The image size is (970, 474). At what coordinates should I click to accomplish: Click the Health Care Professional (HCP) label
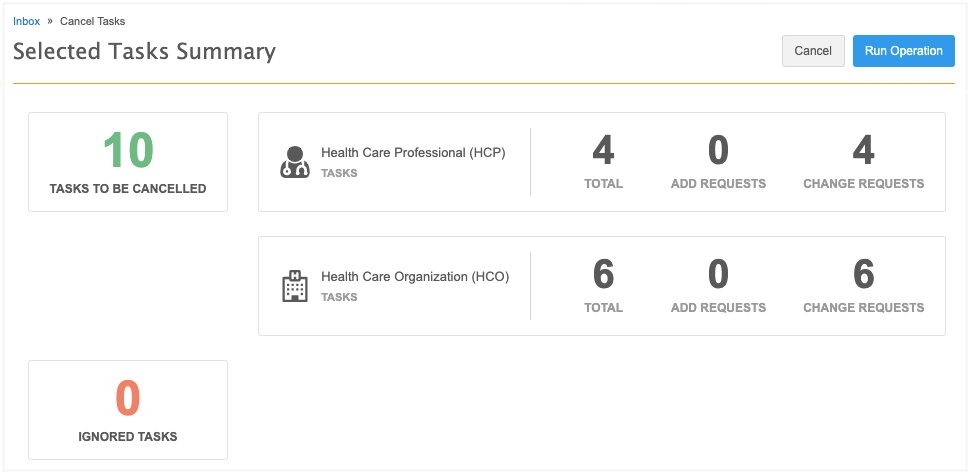(x=413, y=153)
